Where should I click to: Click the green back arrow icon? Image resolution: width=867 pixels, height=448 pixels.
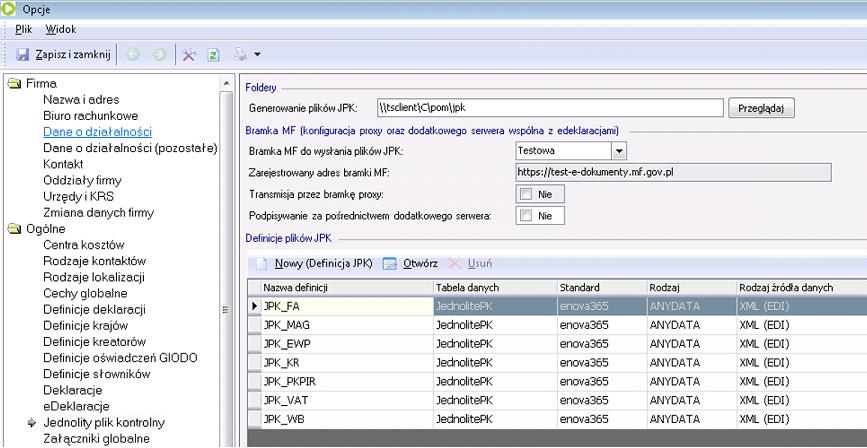(x=133, y=55)
